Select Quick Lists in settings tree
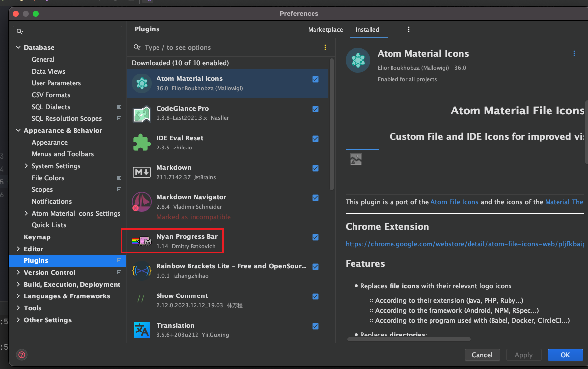The width and height of the screenshot is (588, 369). tap(49, 225)
